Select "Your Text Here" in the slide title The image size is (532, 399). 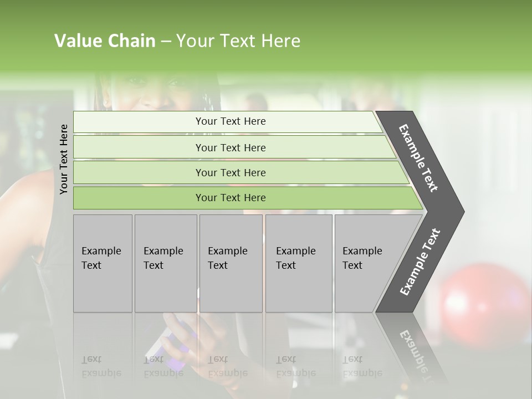click(238, 41)
